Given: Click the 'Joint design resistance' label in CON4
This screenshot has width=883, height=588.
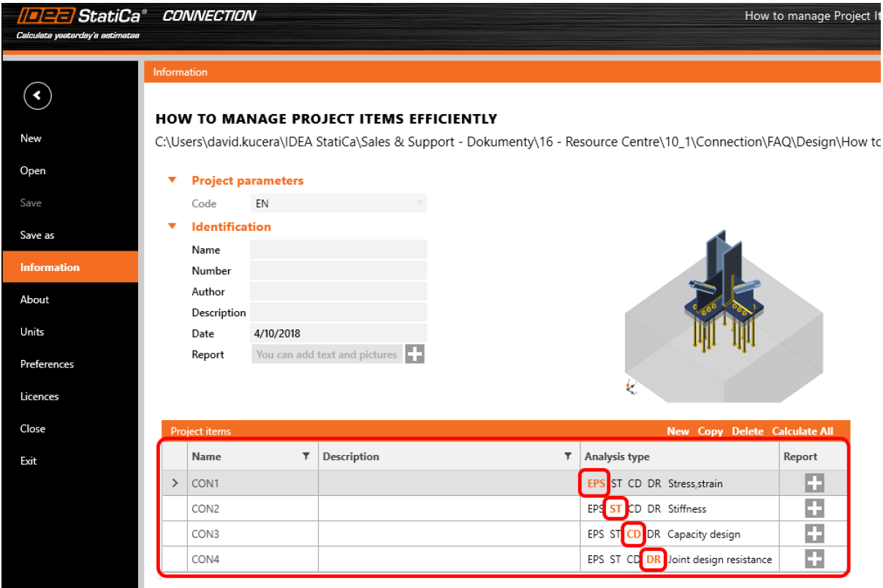Looking at the screenshot, I should click(x=719, y=560).
